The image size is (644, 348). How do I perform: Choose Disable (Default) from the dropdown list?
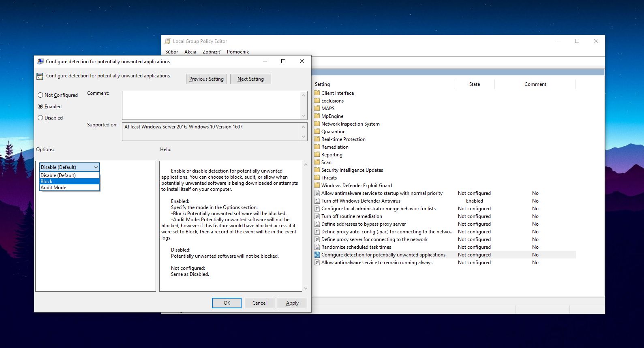coord(69,175)
